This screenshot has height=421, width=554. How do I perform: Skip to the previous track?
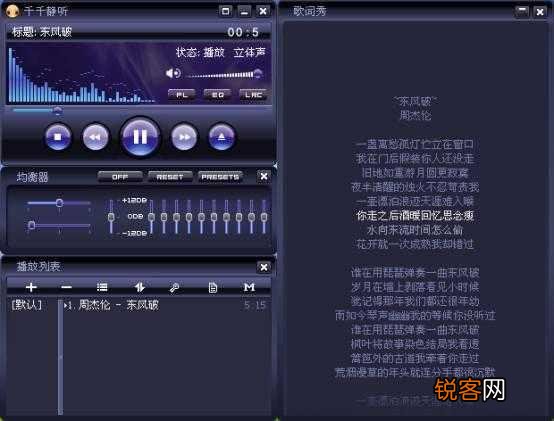[x=95, y=137]
